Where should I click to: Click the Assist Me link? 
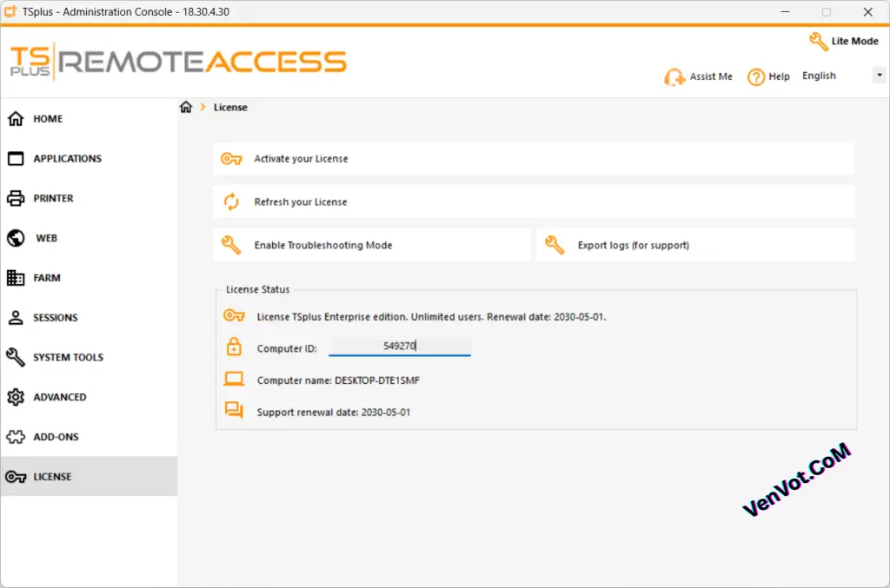[x=699, y=76]
